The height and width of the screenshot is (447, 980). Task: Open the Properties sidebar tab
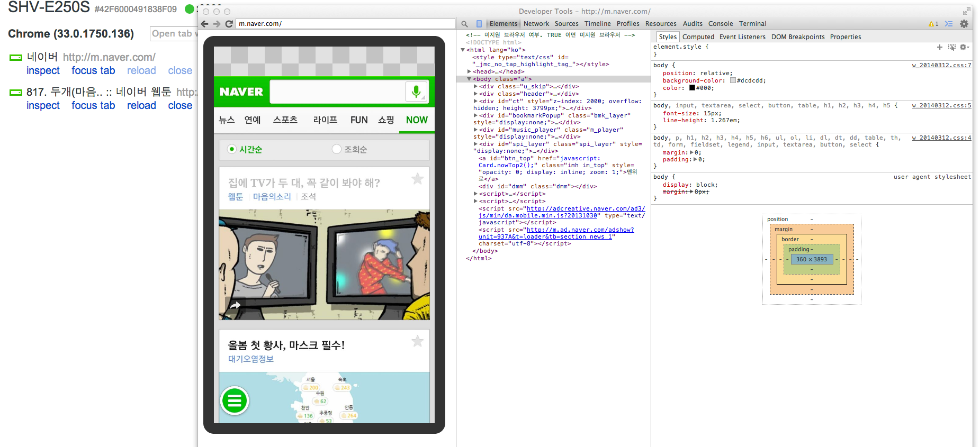846,37
